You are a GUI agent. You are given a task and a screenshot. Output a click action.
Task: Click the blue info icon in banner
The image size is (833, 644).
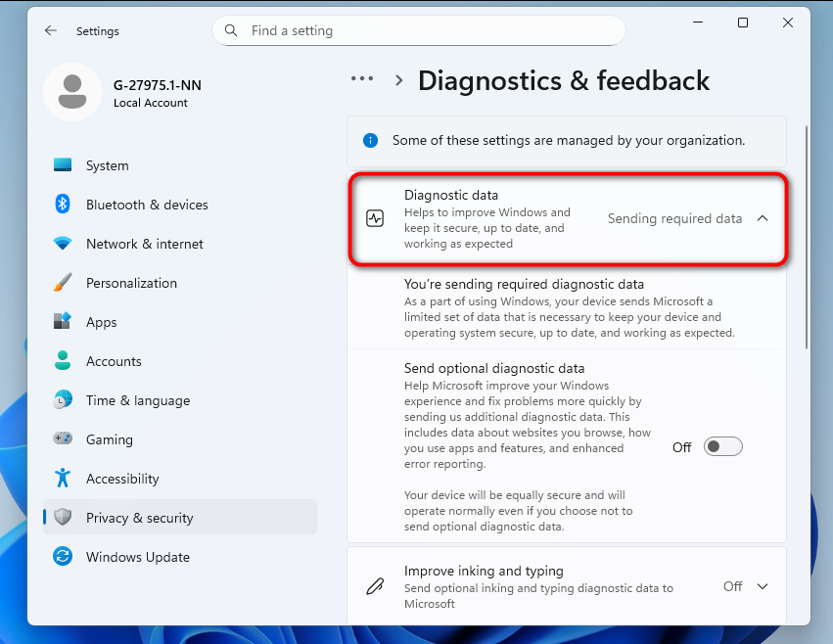click(370, 140)
